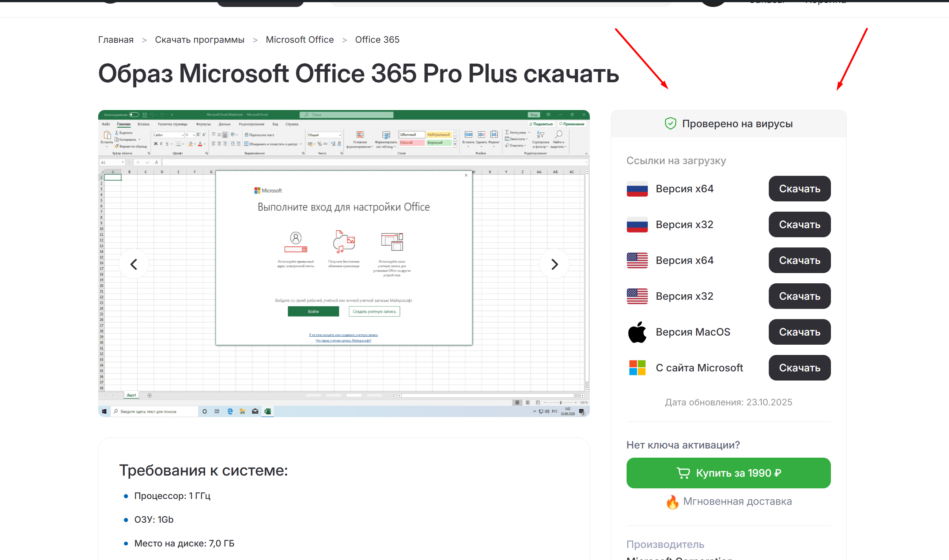Click the green shield virus-check icon
The image size is (949, 560).
(670, 124)
